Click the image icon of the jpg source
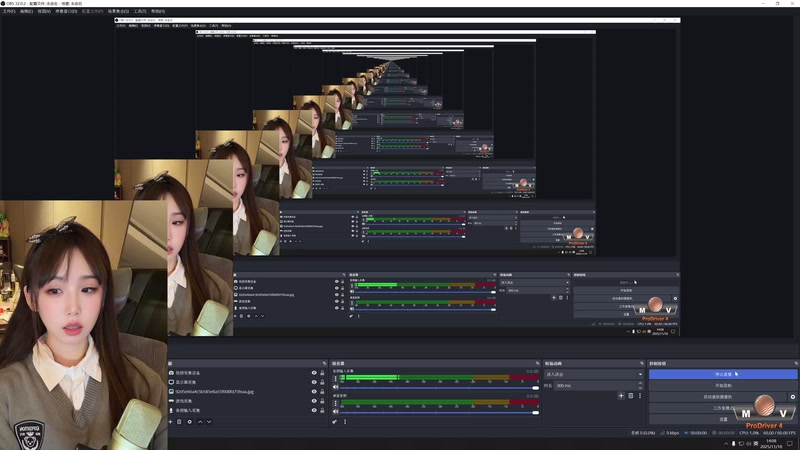This screenshot has width=800, height=450. pyautogui.click(x=171, y=391)
